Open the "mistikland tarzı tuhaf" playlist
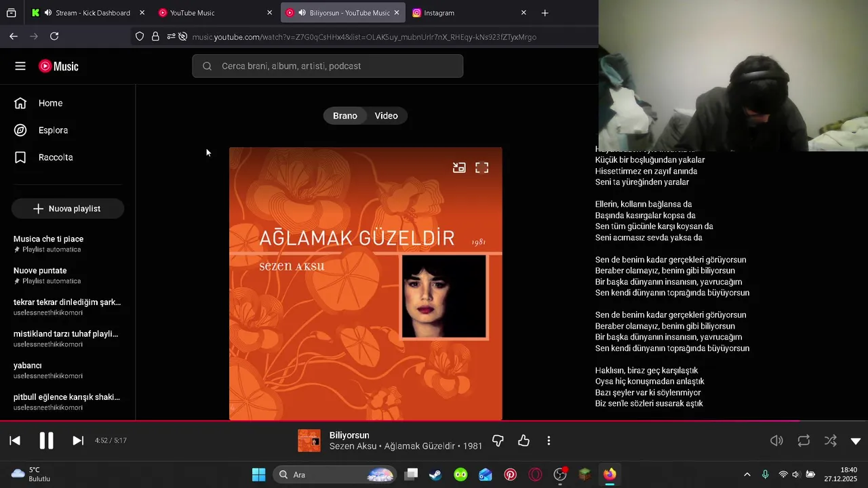868x488 pixels. click(67, 339)
